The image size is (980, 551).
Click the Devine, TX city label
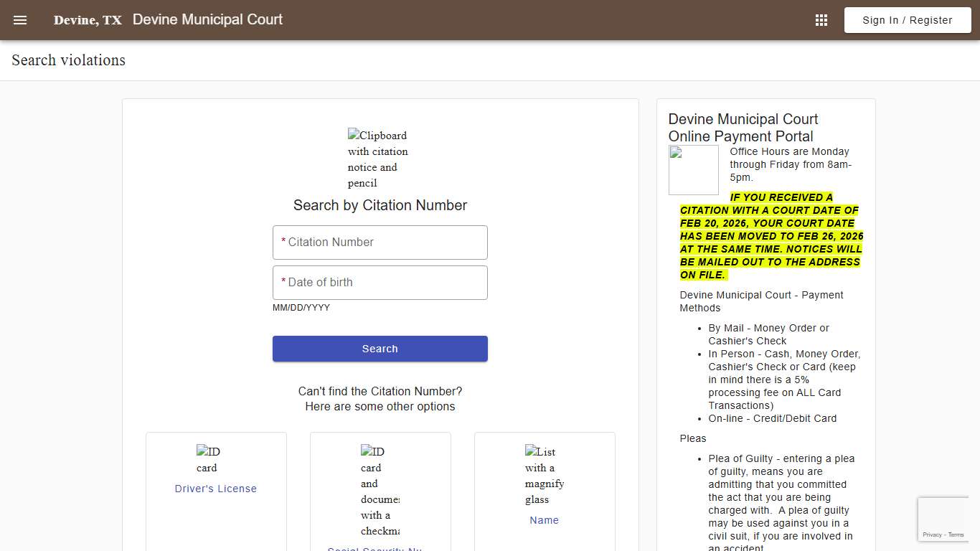click(x=88, y=20)
